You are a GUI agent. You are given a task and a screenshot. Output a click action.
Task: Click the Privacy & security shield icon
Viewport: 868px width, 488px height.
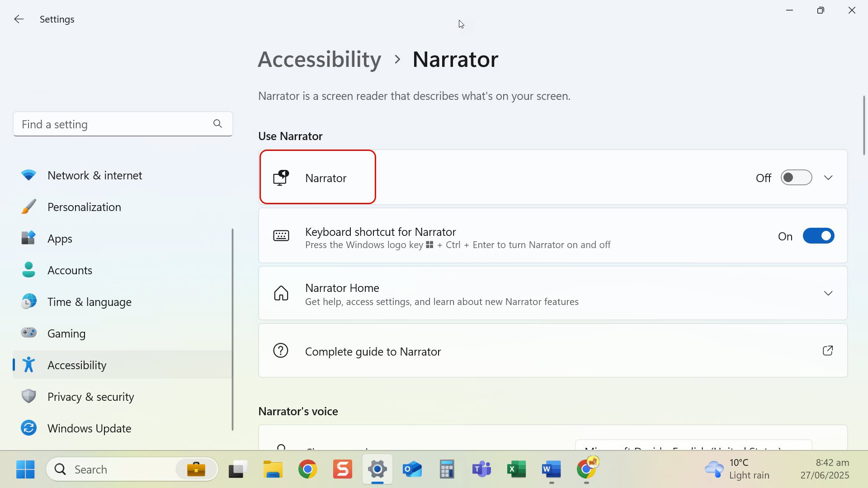point(29,396)
